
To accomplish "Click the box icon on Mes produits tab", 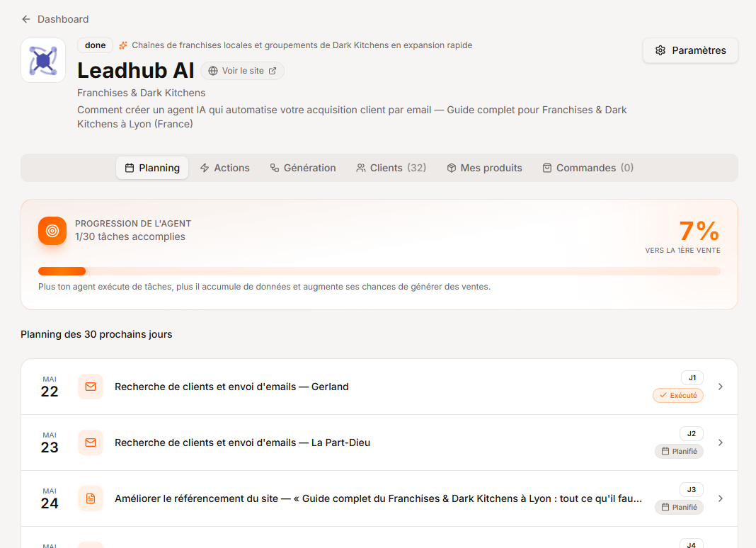I will tap(452, 168).
